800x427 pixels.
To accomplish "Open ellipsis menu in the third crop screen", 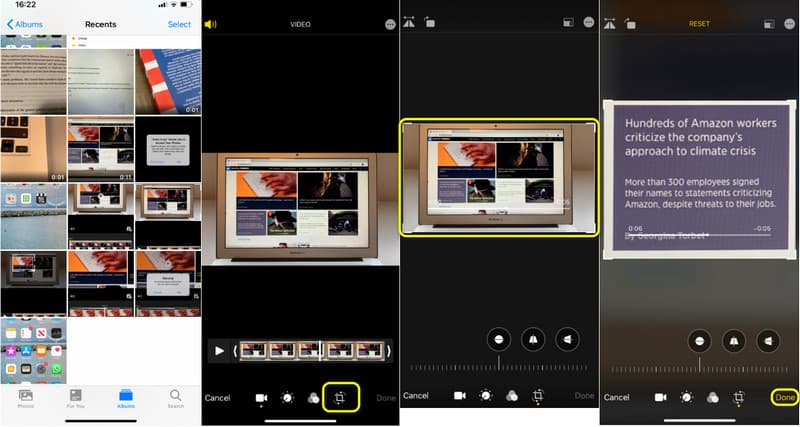I will [589, 22].
